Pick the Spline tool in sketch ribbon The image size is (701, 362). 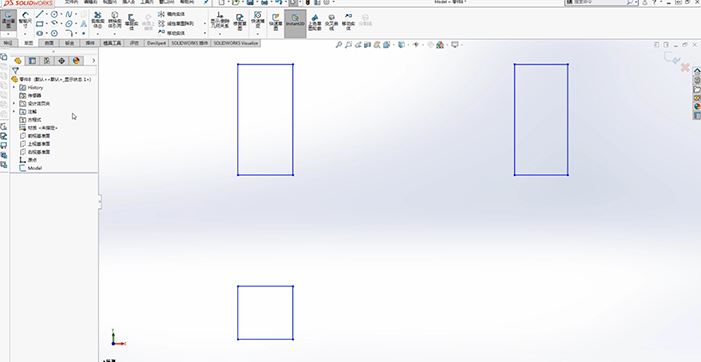(x=68, y=14)
